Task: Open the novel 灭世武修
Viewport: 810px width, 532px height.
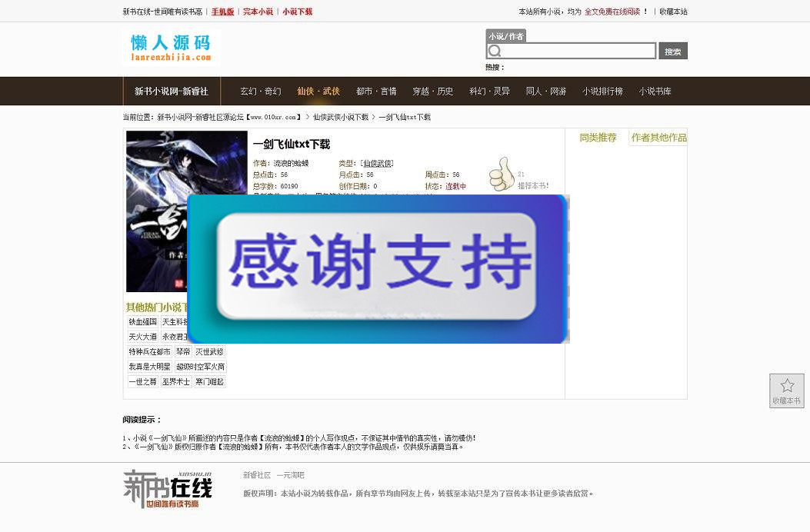Action: click(209, 352)
